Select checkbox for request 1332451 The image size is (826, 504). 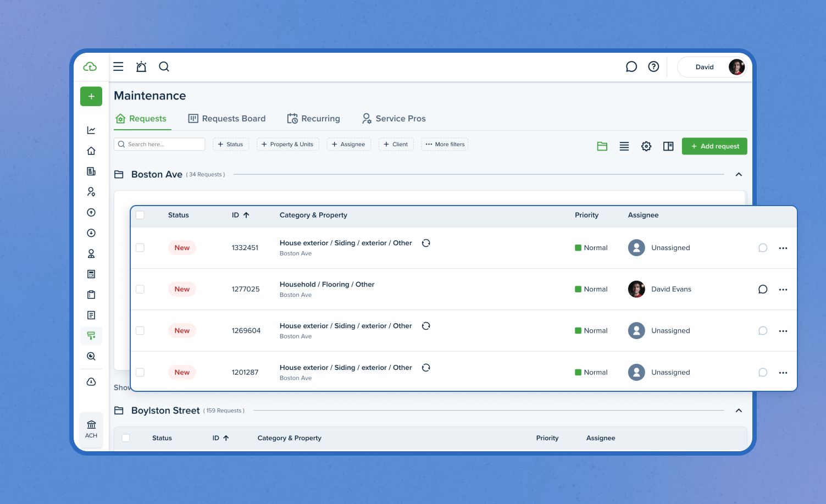(x=140, y=248)
